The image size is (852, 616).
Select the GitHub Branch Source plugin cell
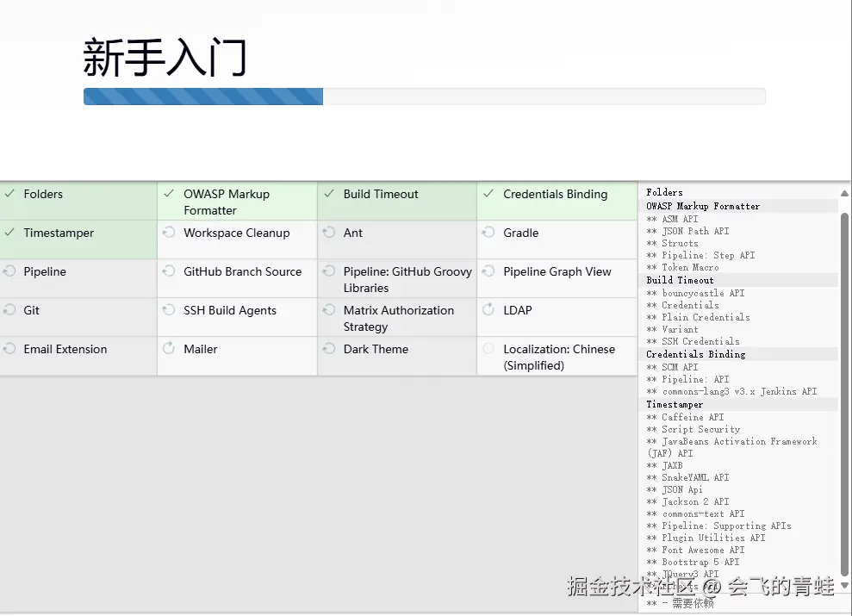pyautogui.click(x=237, y=278)
